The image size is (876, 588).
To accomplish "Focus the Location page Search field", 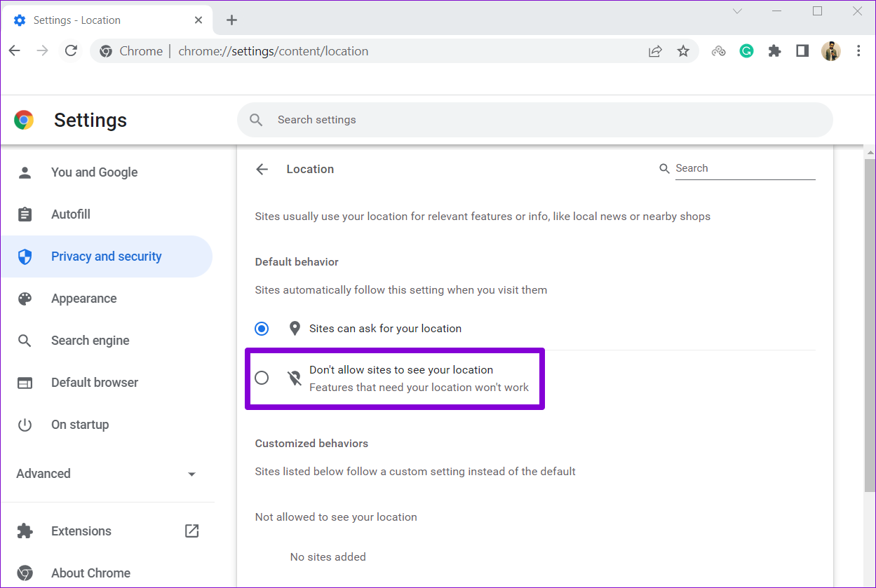I will [x=745, y=168].
